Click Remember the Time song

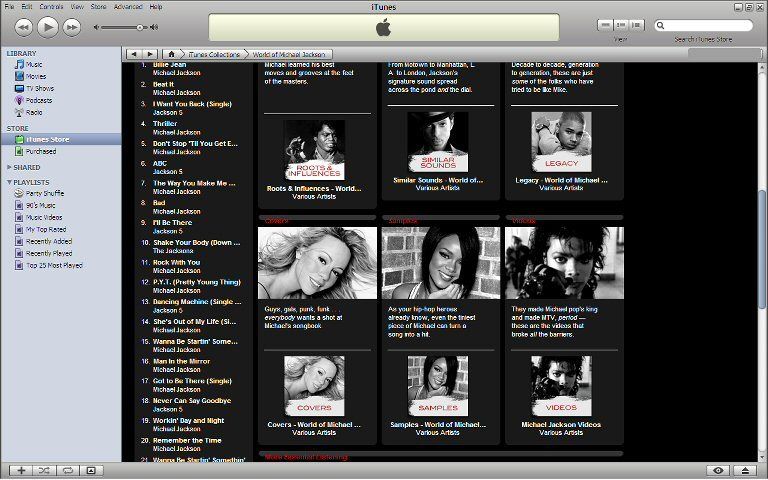tap(187, 441)
